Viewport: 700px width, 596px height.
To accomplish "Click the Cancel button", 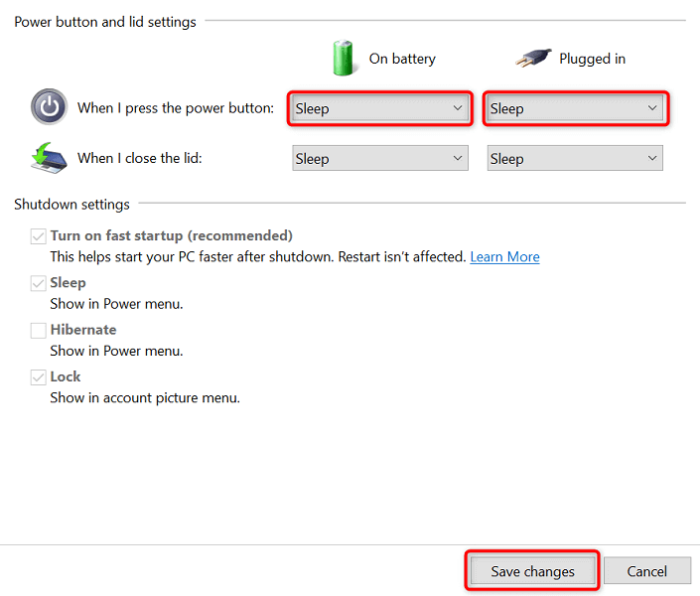I will pos(646,571).
